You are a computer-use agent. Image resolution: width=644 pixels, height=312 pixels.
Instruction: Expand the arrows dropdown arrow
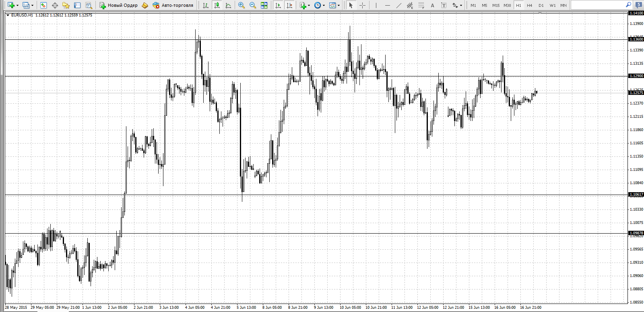tap(461, 5)
